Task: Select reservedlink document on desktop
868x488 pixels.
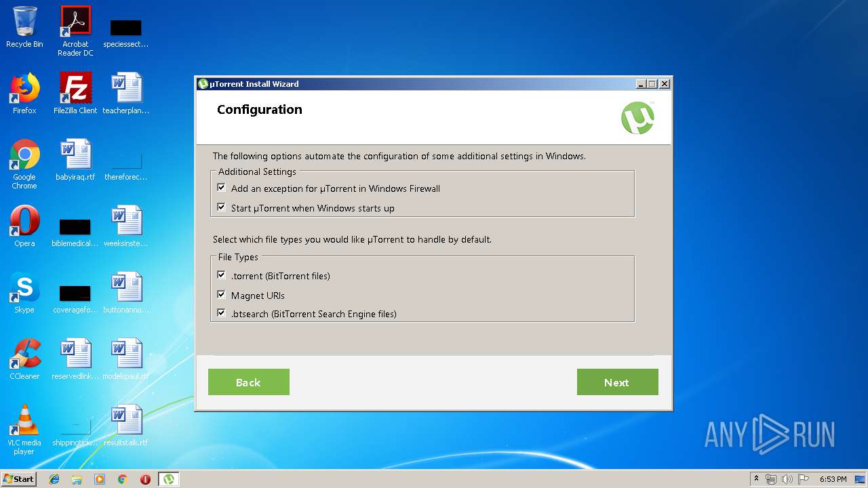Action: (x=75, y=359)
